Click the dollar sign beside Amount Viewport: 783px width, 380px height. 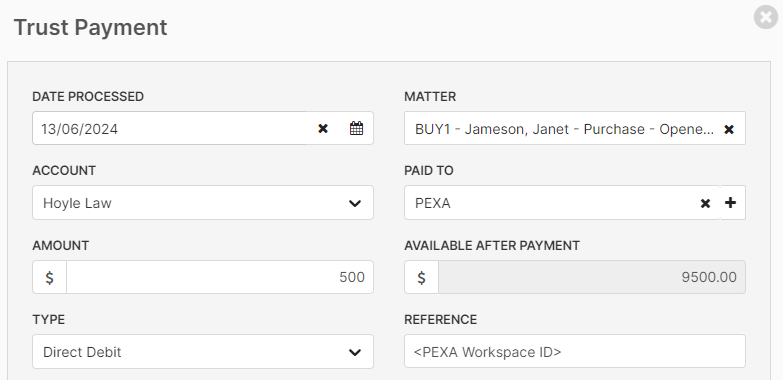pyautogui.click(x=49, y=277)
